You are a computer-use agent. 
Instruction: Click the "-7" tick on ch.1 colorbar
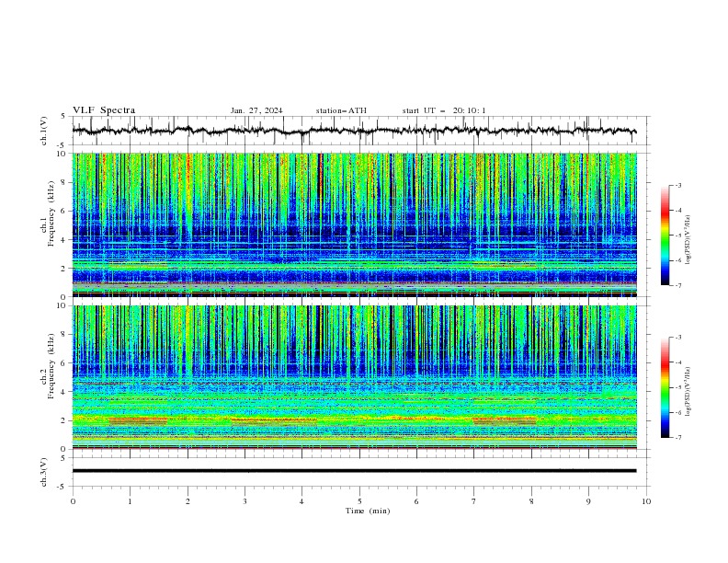677,285
